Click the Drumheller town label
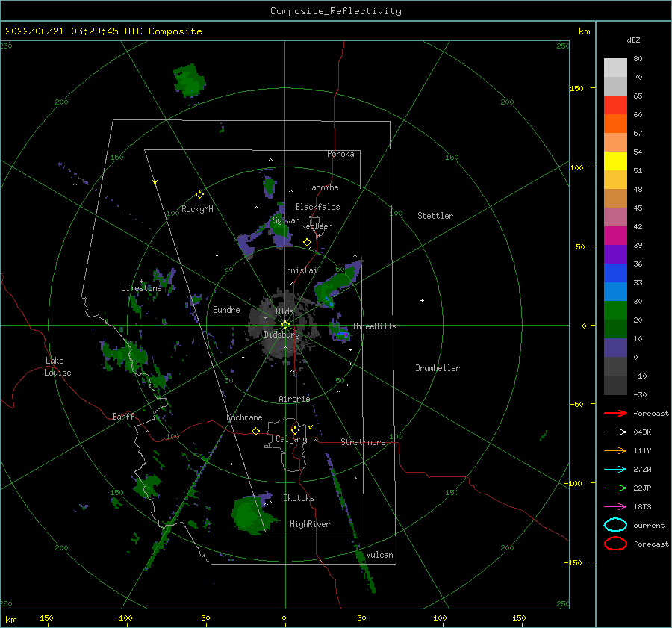The height and width of the screenshot is (628, 672). click(438, 368)
